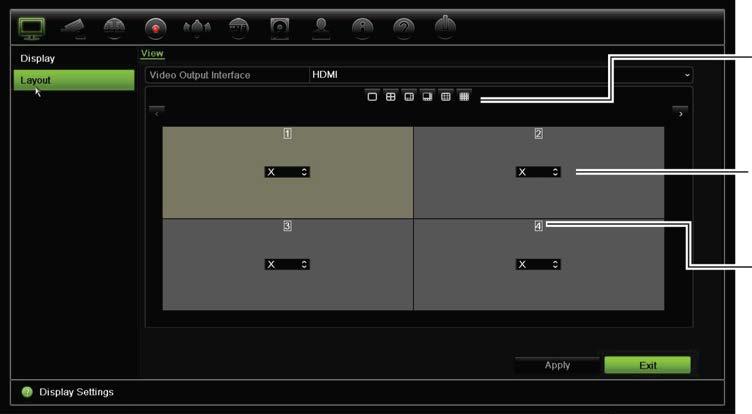
Task: Click the Apply button
Action: coord(557,365)
